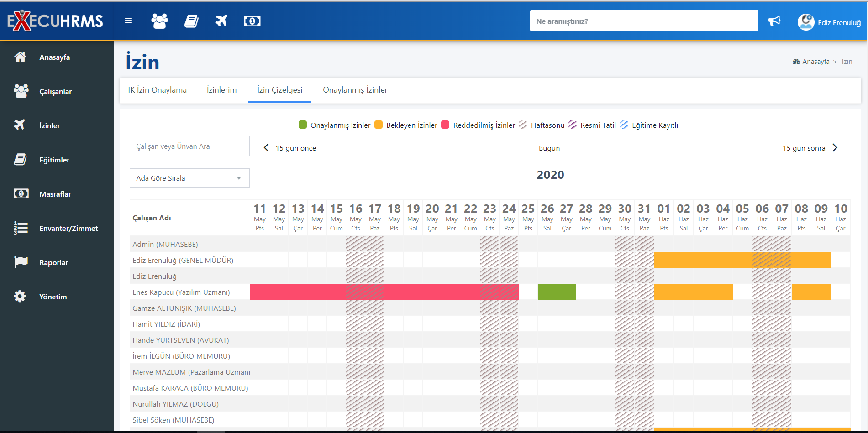
Task: Open the money expenses icon in header
Action: (252, 21)
